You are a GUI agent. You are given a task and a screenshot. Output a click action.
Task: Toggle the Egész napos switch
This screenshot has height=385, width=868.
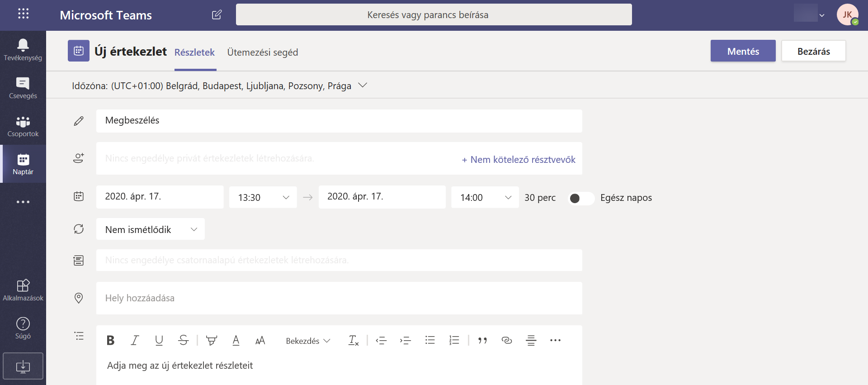tap(580, 198)
